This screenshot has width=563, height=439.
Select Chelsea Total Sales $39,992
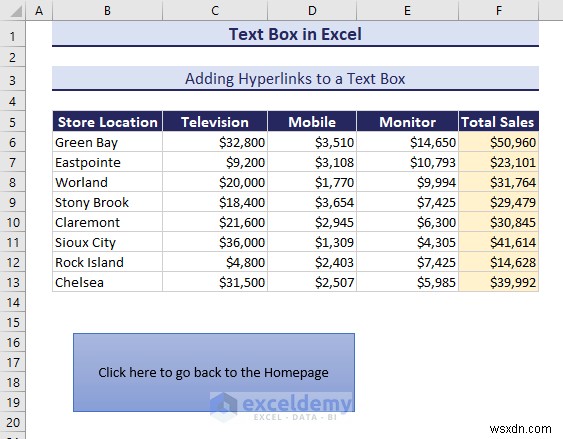pos(499,282)
